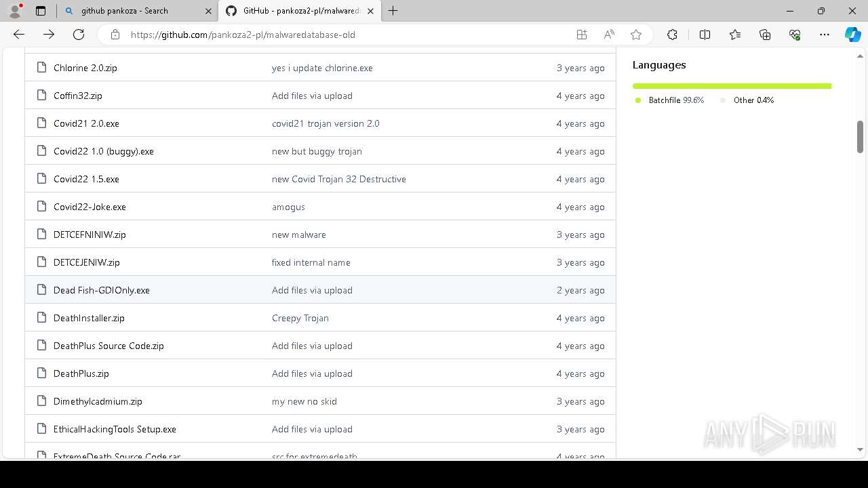The width and height of the screenshot is (868, 488).
Task: Open Dead Fish-GDIOnly.exe file link
Action: coord(102,290)
